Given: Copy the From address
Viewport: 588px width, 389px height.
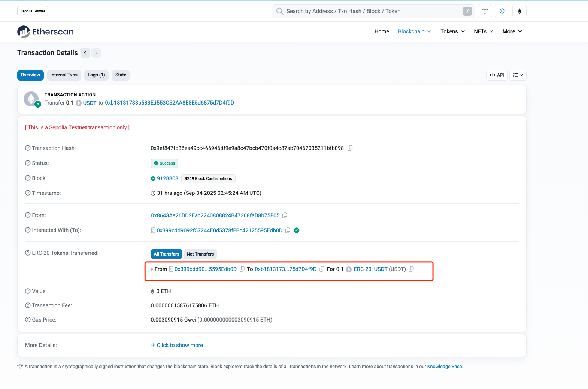Looking at the screenshot, I should (285, 215).
